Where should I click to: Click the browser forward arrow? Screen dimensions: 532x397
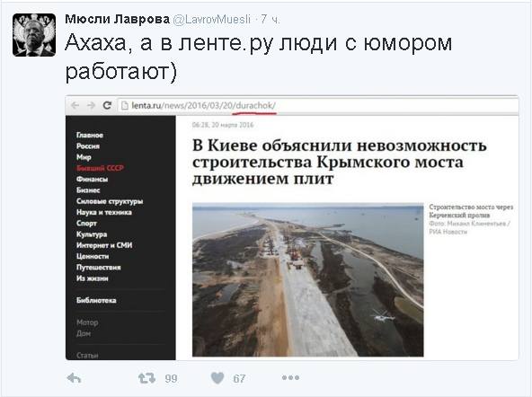[91, 105]
